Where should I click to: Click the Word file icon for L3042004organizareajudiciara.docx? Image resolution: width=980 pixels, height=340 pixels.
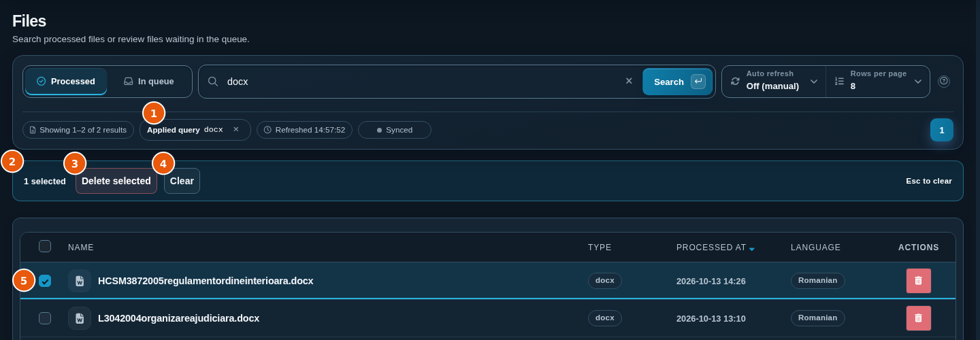pos(80,318)
